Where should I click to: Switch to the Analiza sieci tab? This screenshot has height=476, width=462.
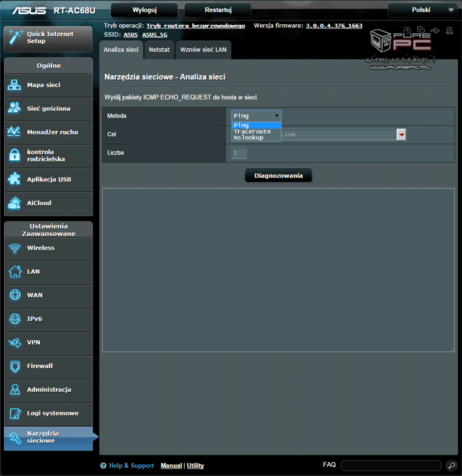tap(121, 50)
